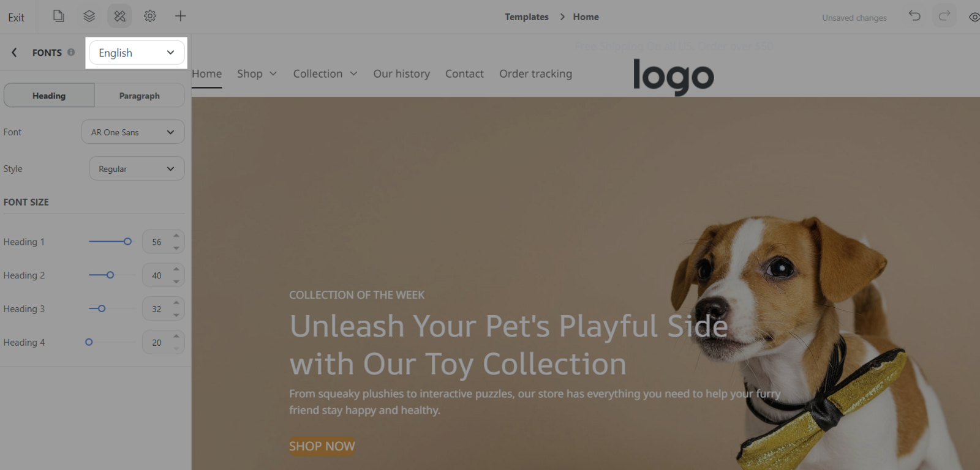Click the Templates breadcrumb link
Screen dimensions: 980x470
pyautogui.click(x=527, y=17)
